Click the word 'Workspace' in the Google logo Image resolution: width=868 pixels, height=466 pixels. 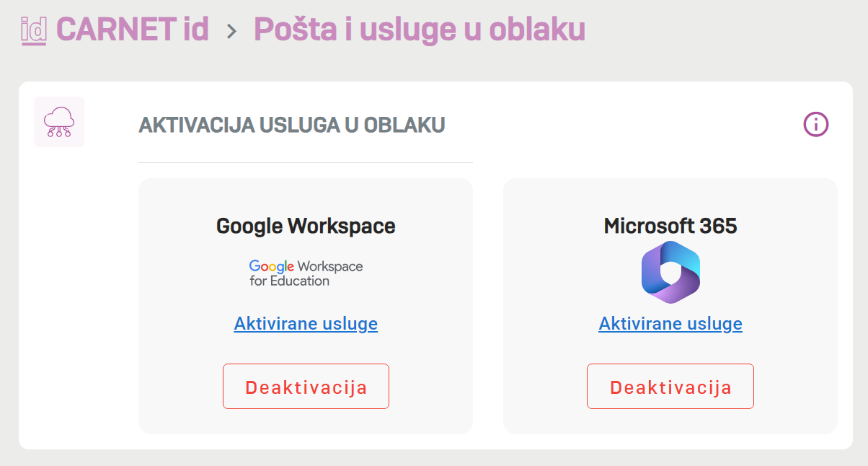(x=330, y=266)
